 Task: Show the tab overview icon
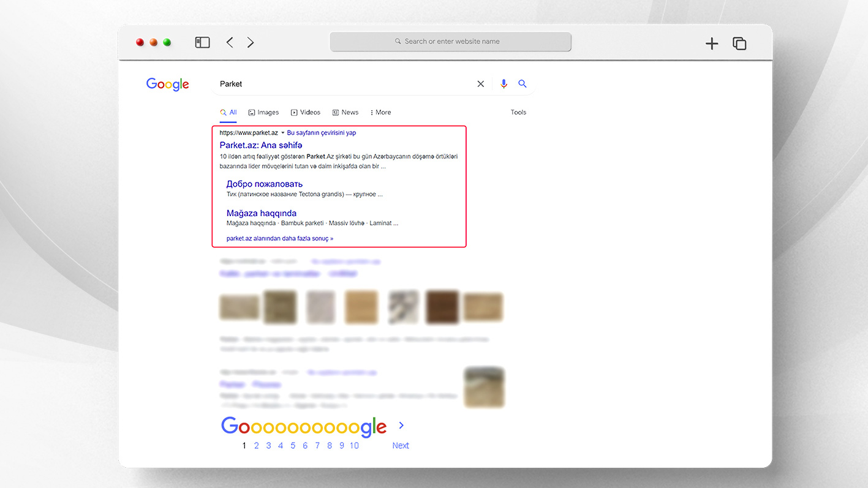[739, 43]
